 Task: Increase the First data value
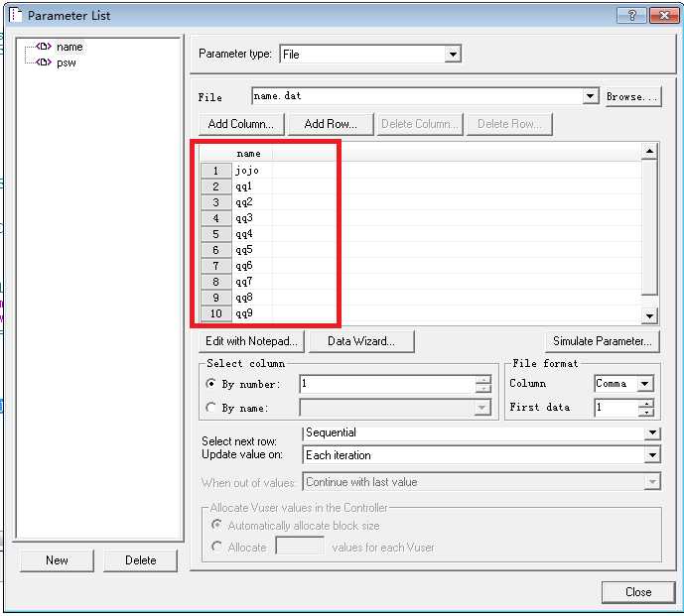645,404
